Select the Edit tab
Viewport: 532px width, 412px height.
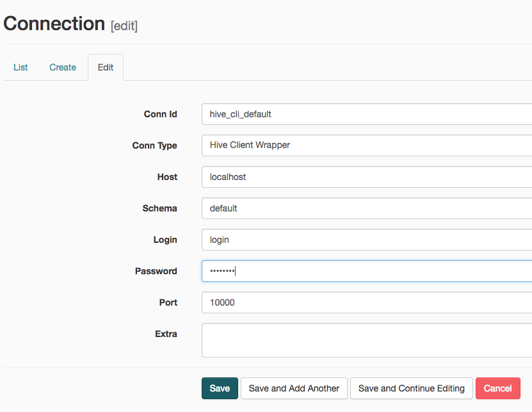pos(106,67)
